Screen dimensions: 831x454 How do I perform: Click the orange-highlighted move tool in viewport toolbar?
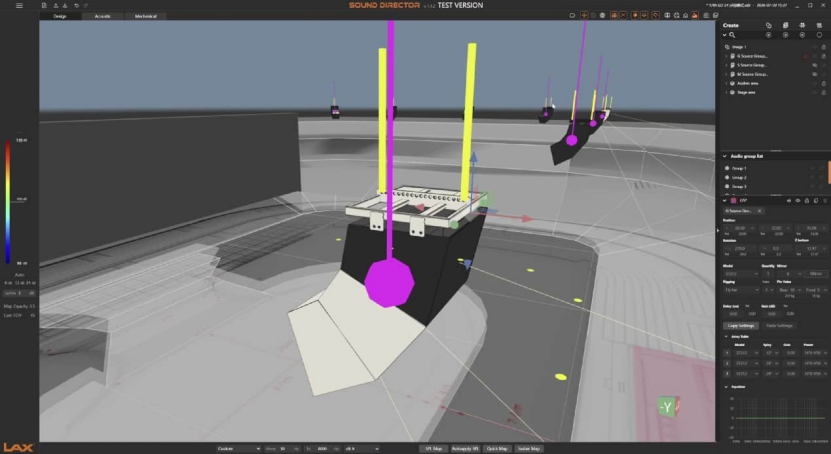click(584, 15)
